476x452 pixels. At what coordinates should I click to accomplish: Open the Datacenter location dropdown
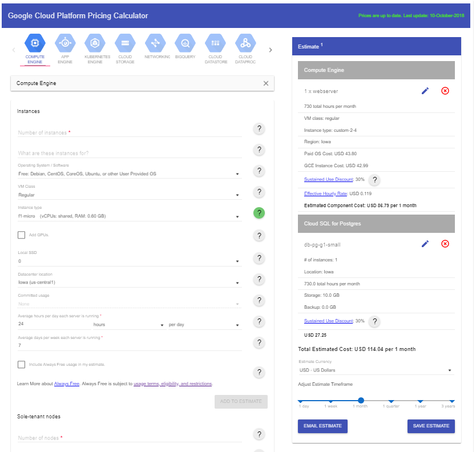[x=130, y=282]
